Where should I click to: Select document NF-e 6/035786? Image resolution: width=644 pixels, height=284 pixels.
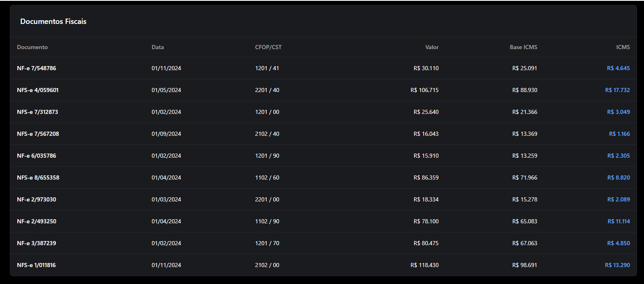coord(36,156)
